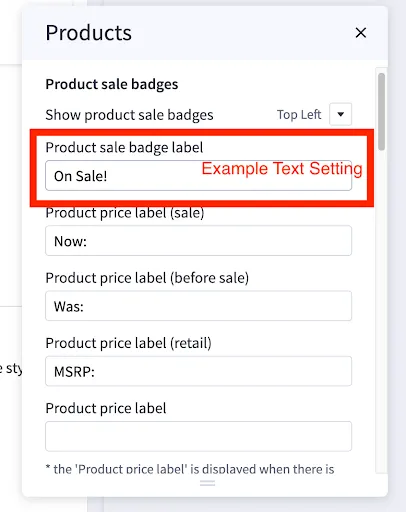Click the Product sale badge label text
The height and width of the screenshot is (512, 406).
[x=124, y=147]
